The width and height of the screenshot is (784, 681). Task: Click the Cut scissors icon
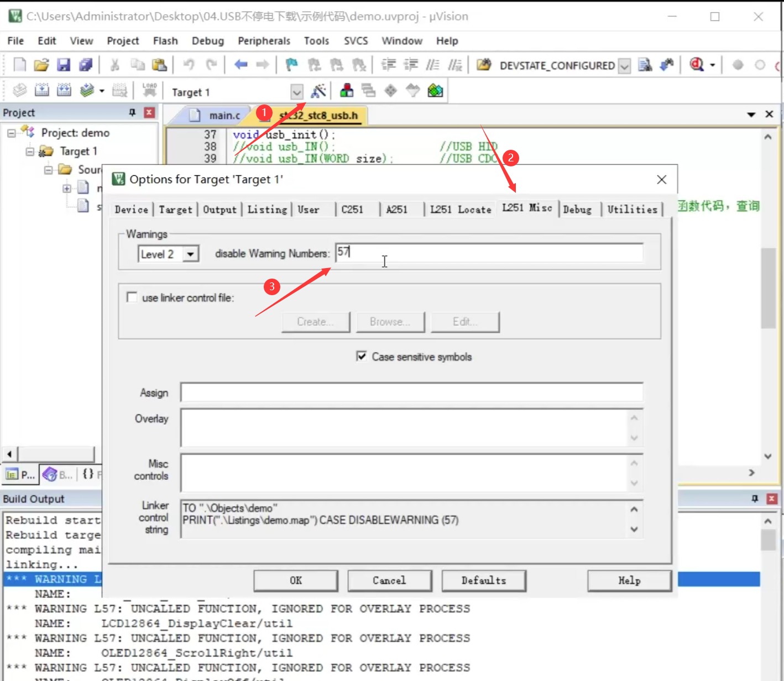(x=114, y=65)
